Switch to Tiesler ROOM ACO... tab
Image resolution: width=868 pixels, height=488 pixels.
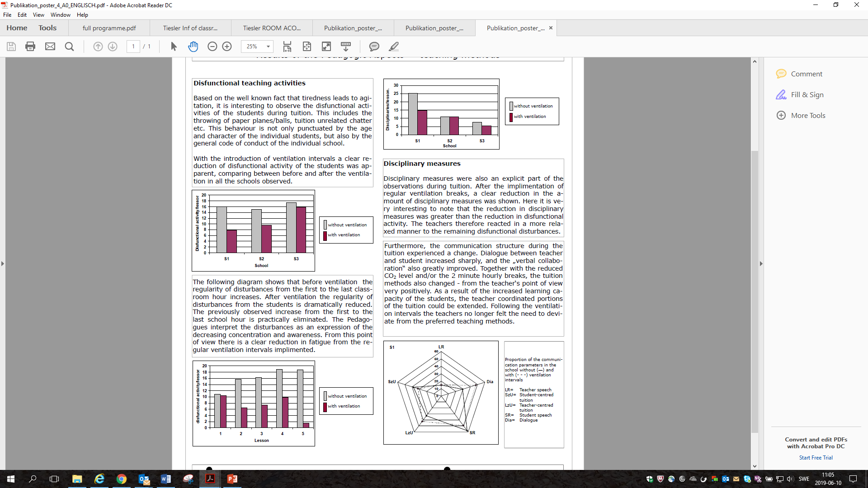click(272, 28)
